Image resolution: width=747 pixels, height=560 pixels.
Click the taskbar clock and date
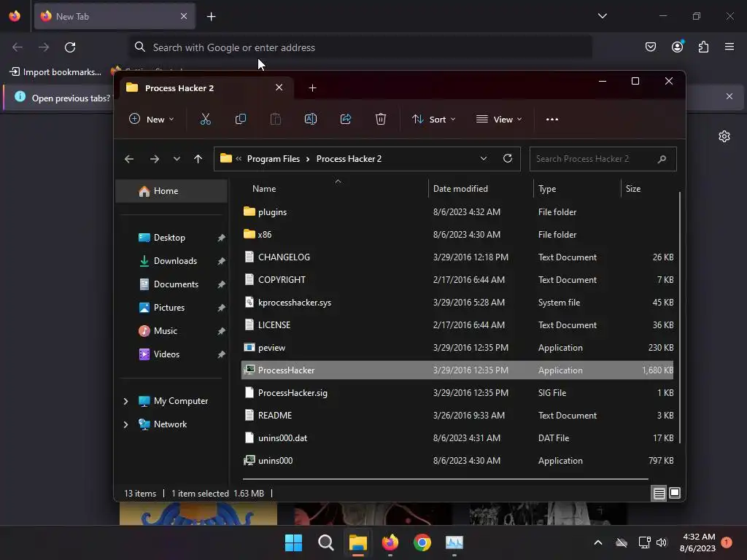click(698, 542)
